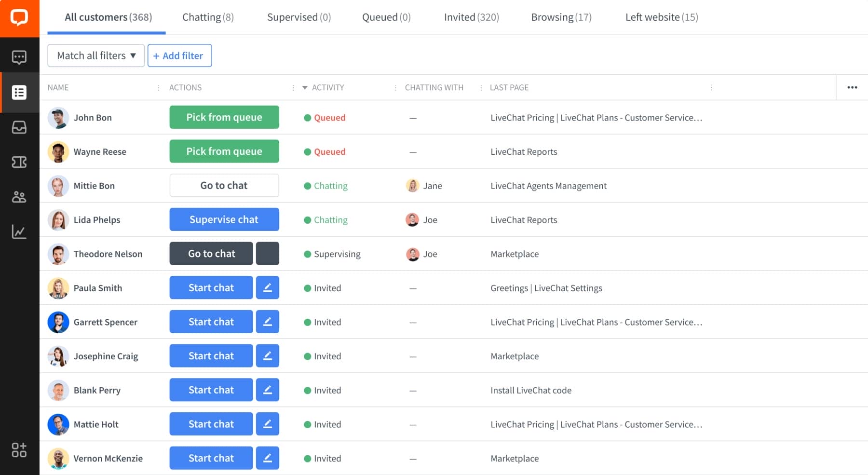Click Supervise chat for Lida Phelps
This screenshot has height=475, width=868.
coord(224,219)
